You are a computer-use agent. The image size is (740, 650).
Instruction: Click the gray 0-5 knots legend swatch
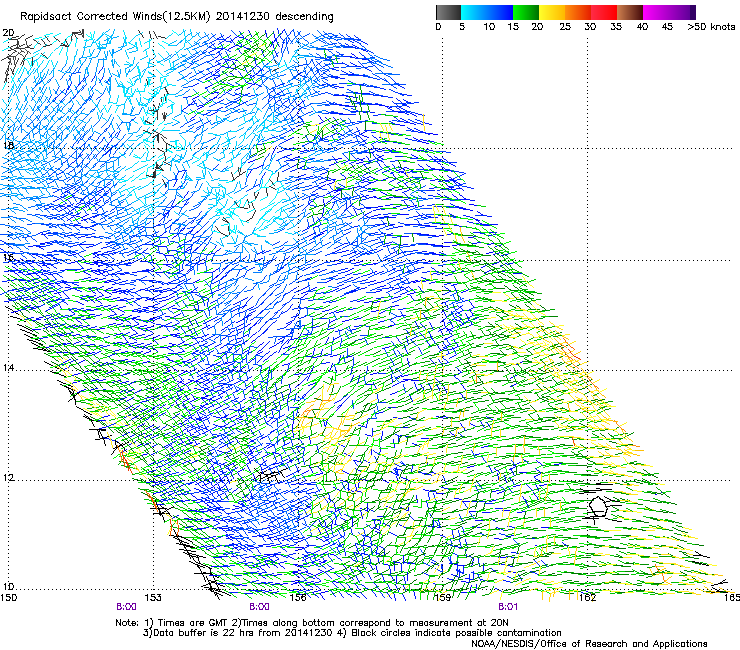click(x=448, y=12)
